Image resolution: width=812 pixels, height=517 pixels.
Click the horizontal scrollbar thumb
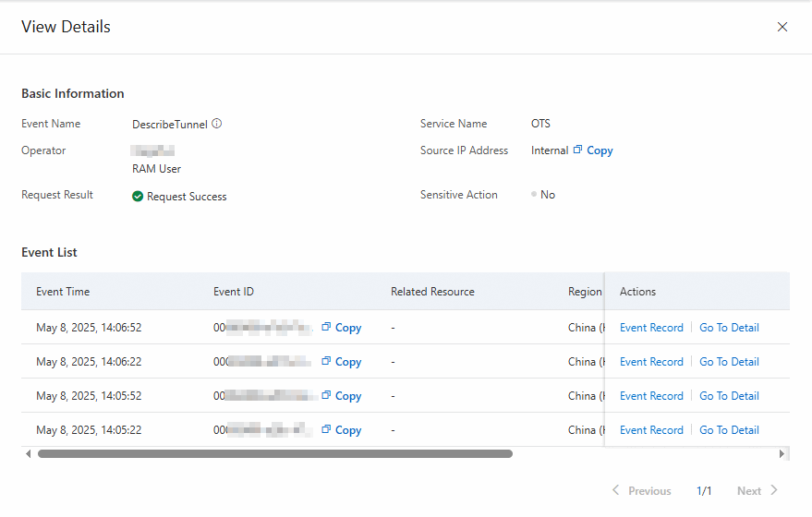[274, 454]
